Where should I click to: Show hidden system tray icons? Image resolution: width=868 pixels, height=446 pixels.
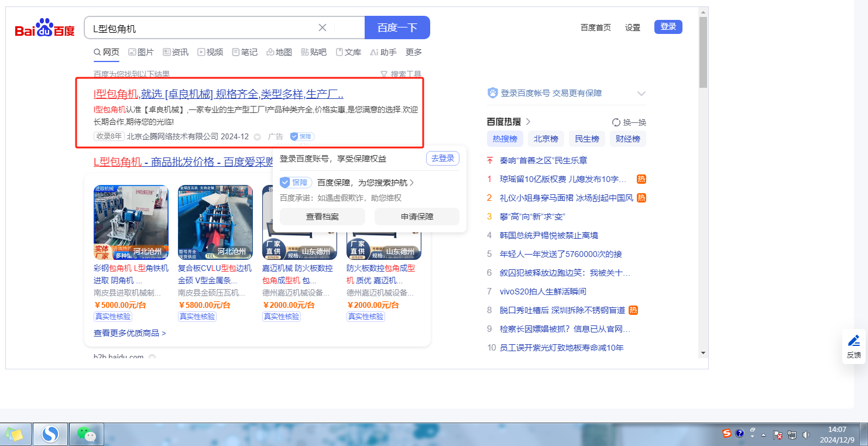click(763, 435)
